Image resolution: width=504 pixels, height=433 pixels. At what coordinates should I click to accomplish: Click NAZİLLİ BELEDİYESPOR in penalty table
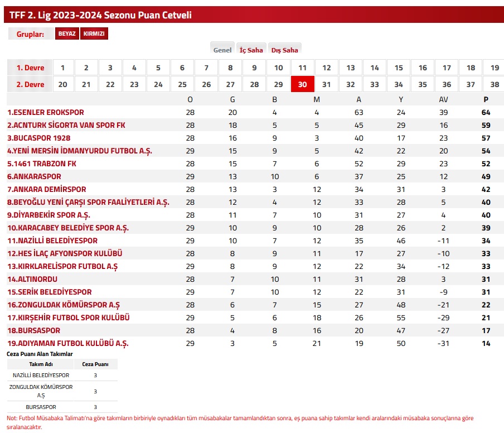coord(41,375)
